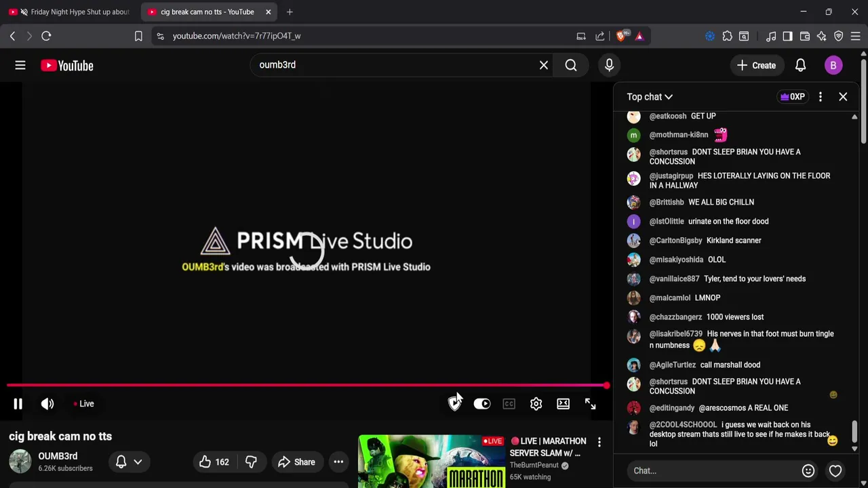Image resolution: width=868 pixels, height=488 pixels.
Task: Go back in browser history
Action: (12, 36)
